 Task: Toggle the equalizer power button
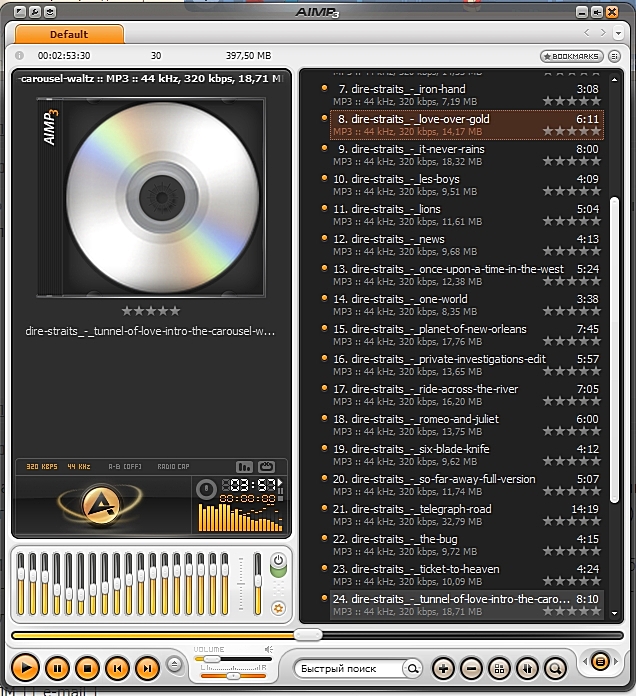tap(278, 560)
